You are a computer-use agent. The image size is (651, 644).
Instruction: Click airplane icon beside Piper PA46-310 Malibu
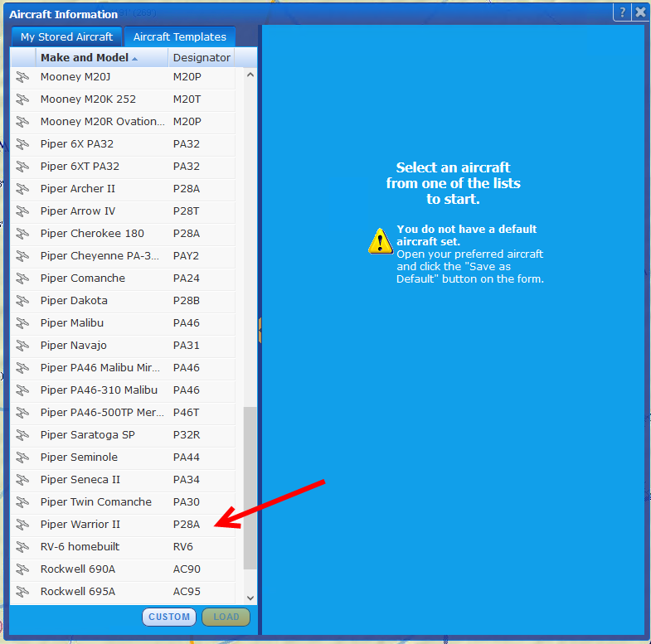pyautogui.click(x=22, y=390)
